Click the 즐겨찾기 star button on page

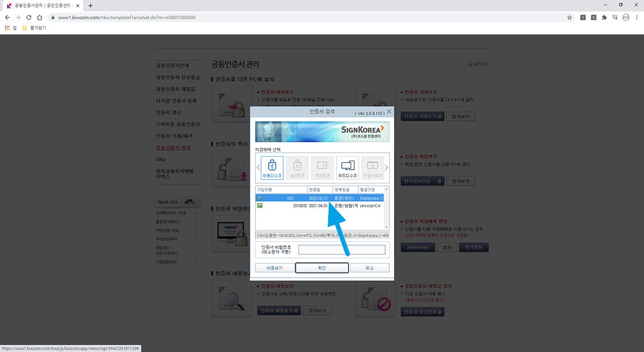click(478, 64)
